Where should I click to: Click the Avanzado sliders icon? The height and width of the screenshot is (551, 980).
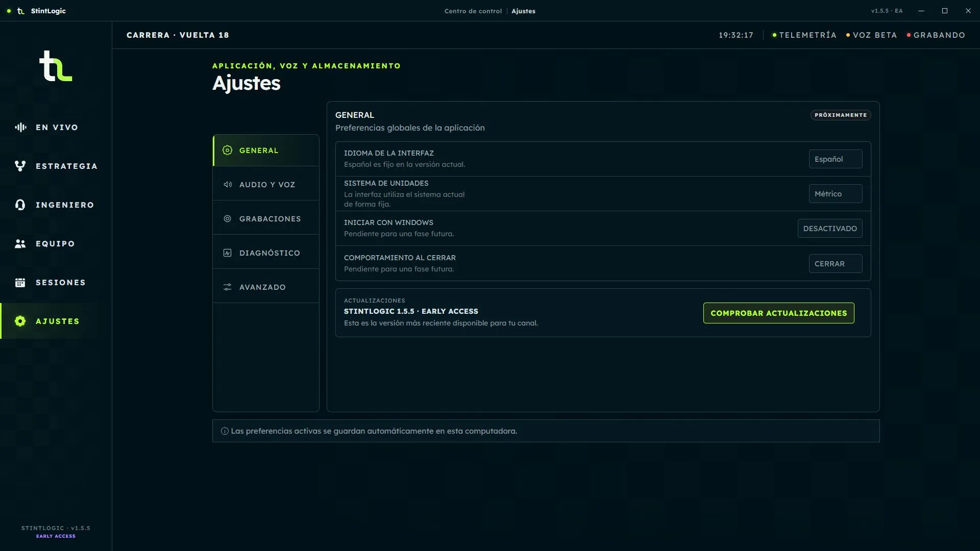tap(228, 287)
